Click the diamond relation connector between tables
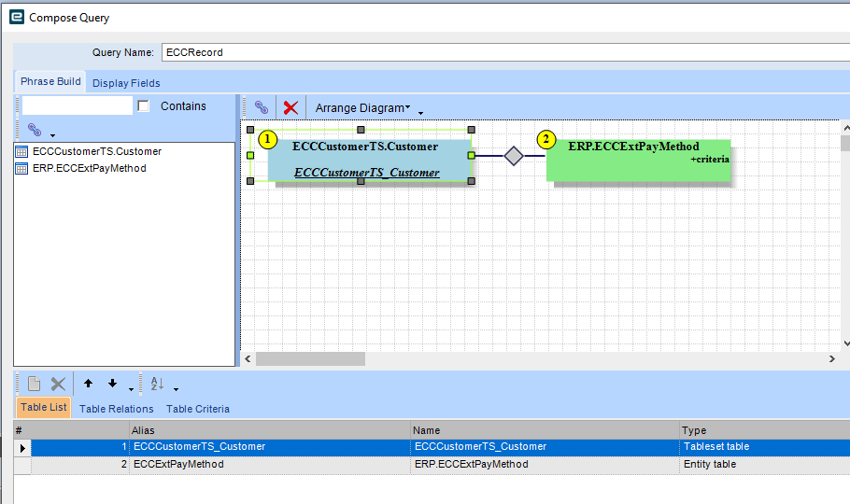Viewport: 850px width, 504px height. point(514,156)
